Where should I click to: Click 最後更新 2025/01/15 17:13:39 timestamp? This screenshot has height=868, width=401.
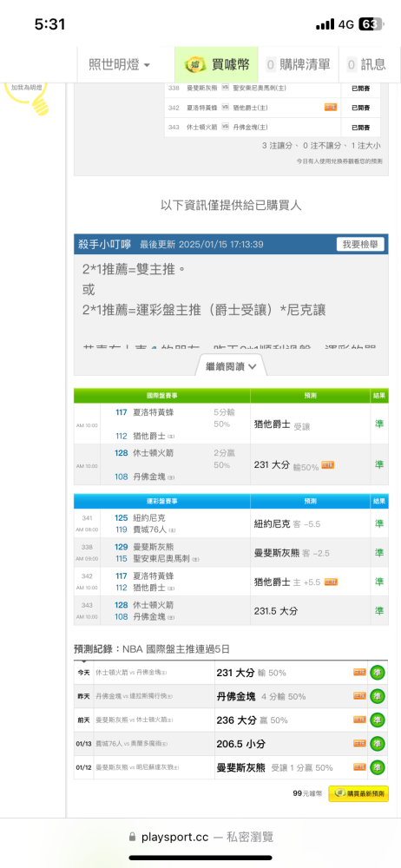pos(201,244)
